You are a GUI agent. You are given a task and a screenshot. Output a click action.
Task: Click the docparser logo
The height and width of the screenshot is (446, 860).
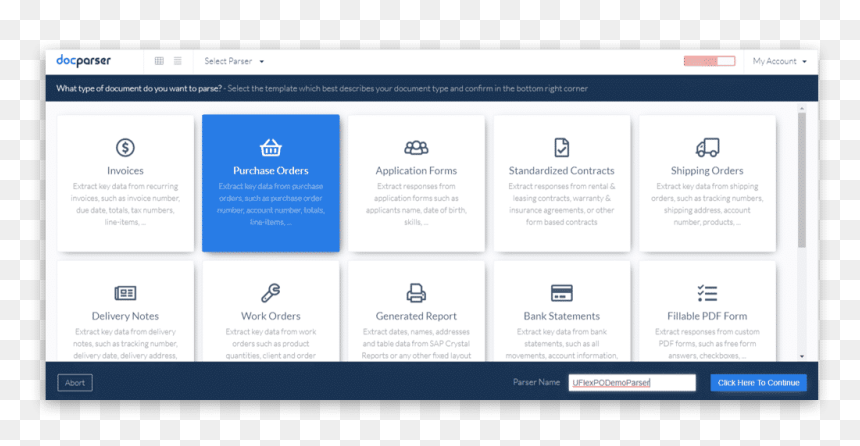click(x=83, y=60)
